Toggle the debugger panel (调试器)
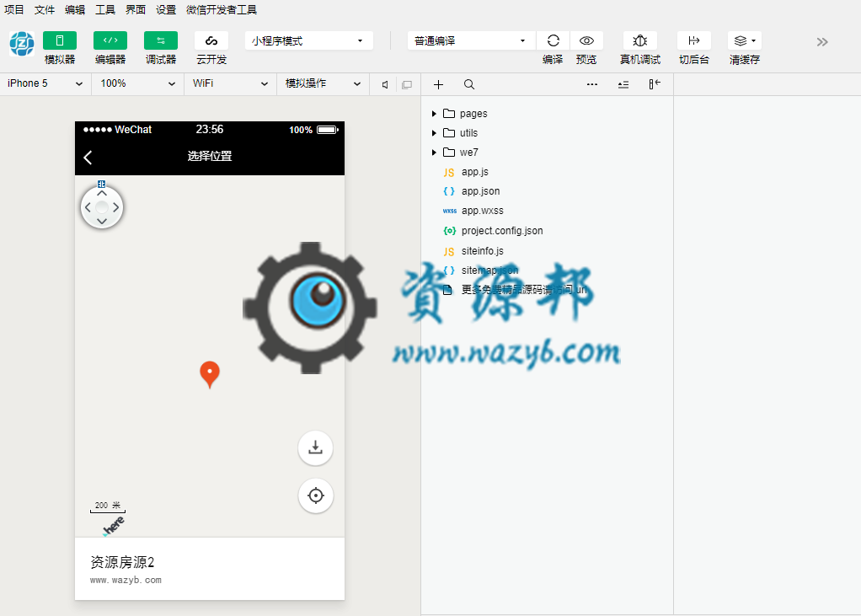This screenshot has width=861, height=616. tap(160, 40)
